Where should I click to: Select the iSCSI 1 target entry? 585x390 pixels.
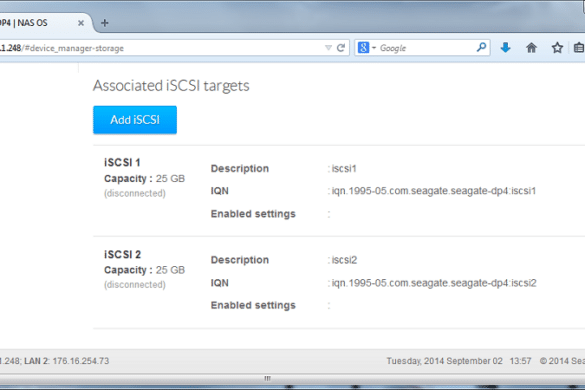click(x=122, y=162)
